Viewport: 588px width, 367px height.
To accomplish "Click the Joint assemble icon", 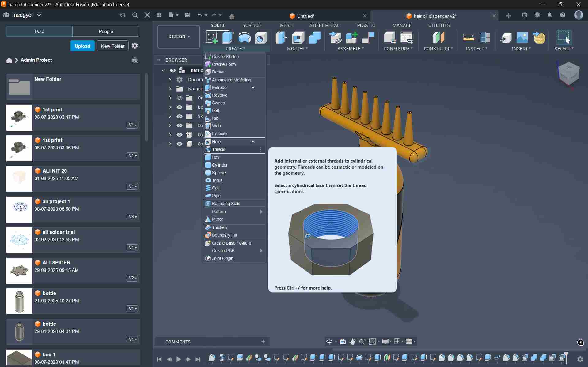I will [x=368, y=38].
